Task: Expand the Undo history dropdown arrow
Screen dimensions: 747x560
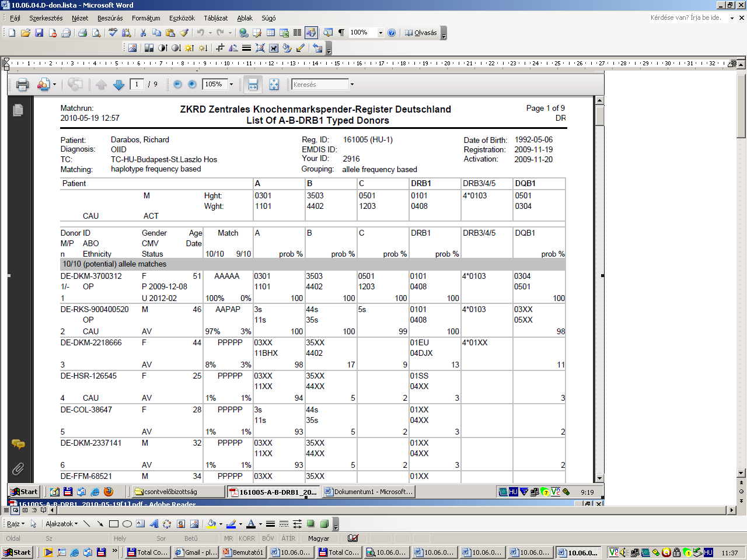Action: click(x=210, y=33)
